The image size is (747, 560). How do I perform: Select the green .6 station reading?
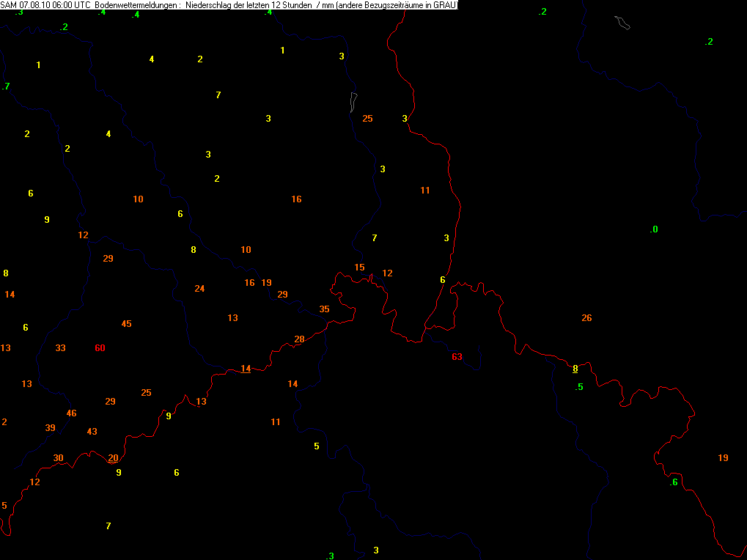coord(673,482)
